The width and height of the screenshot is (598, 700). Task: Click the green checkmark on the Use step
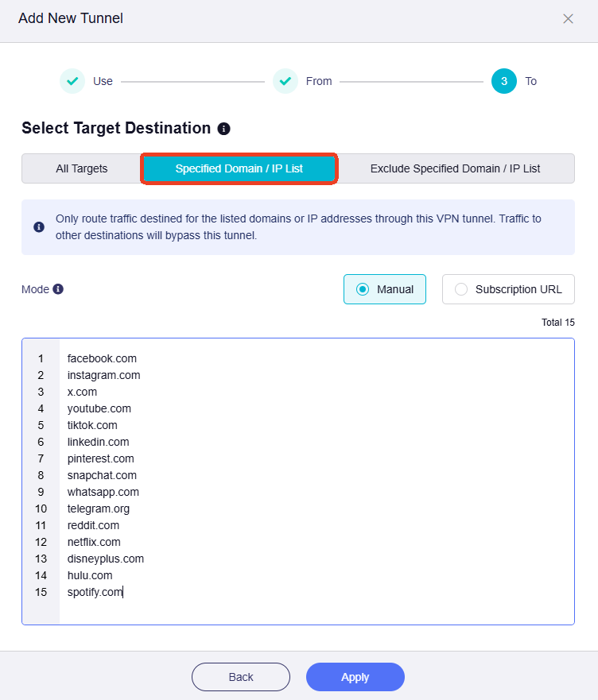(x=72, y=81)
